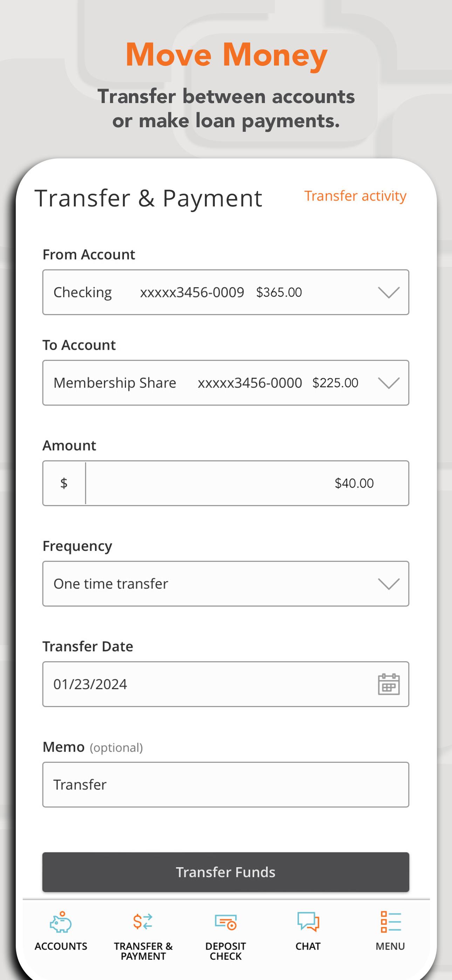Tap the Amount label
Screen dimensions: 452x980
pyautogui.click(x=69, y=445)
